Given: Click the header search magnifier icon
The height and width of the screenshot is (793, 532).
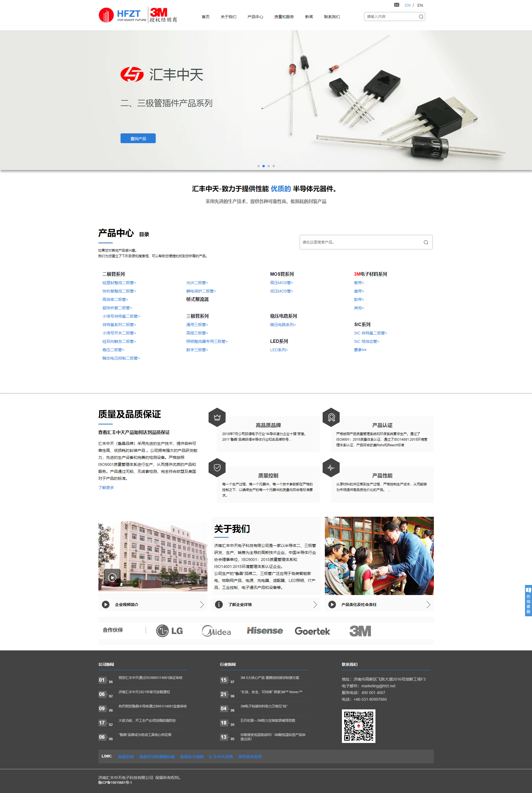Looking at the screenshot, I should click(x=421, y=16).
